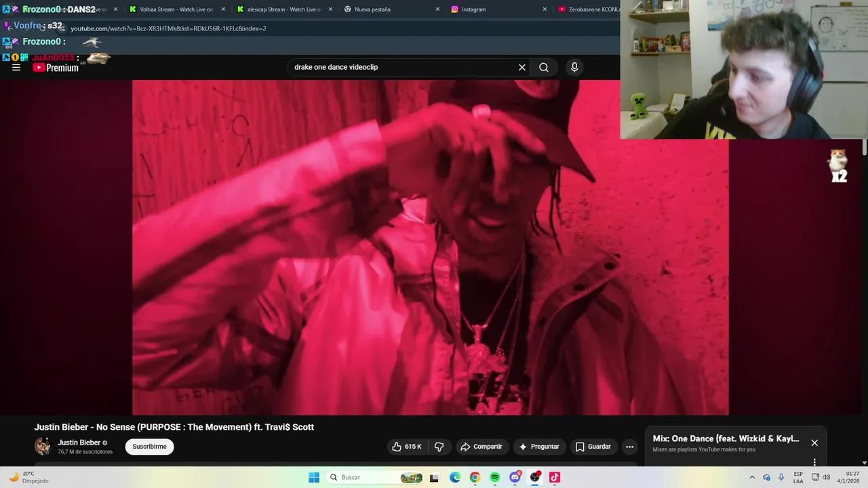Switch to Zerobaseone YouTube tab
The image size is (868, 488).
point(587,9)
